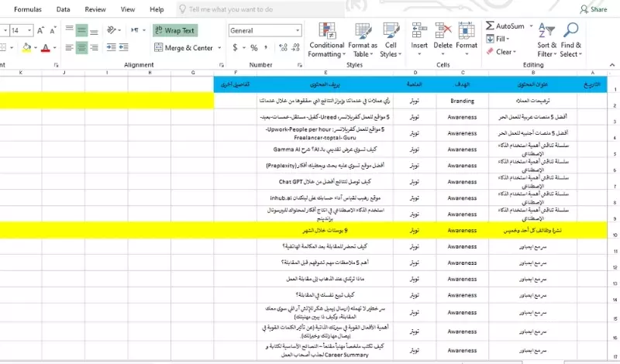620x364 pixels.
Task: Open the Help ribbon tab
Action: tap(157, 9)
